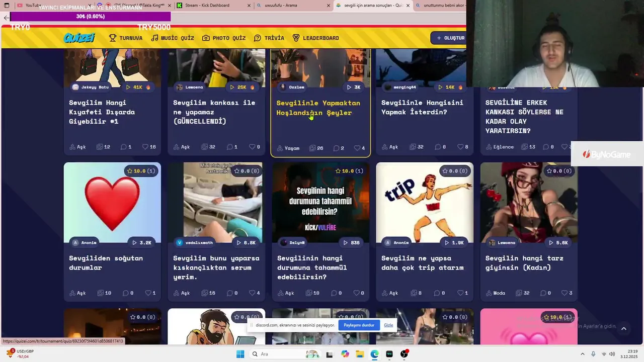The width and height of the screenshot is (644, 362).
Task: Click question count icon on 'Sevgiliden soğutan durumlar'
Action: point(100,293)
